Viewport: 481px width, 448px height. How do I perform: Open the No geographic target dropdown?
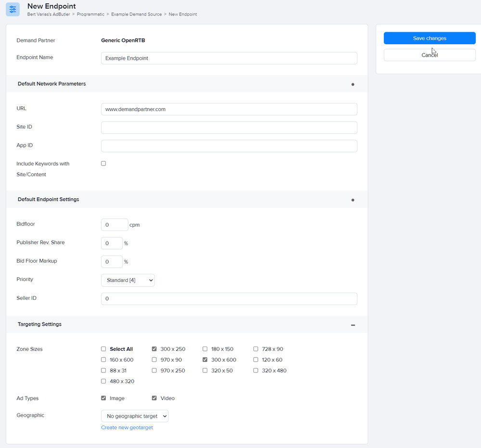135,416
